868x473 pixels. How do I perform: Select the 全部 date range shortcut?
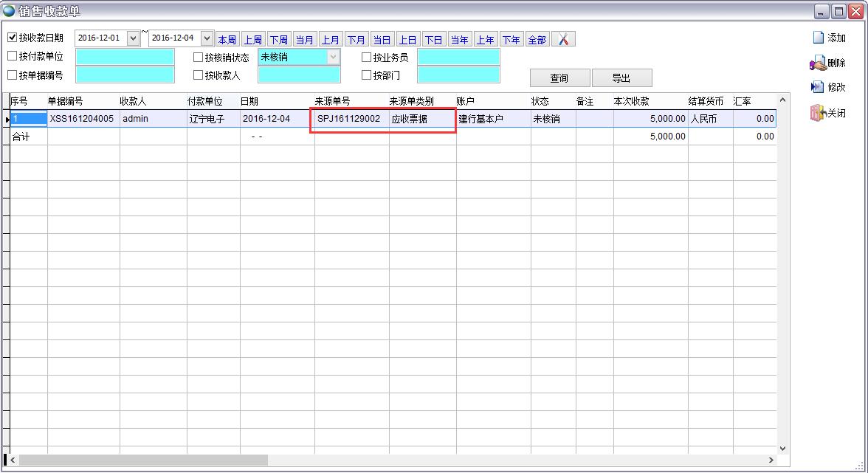[537, 40]
